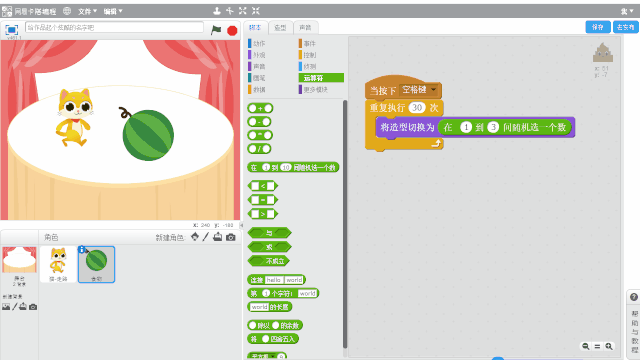The height and width of the screenshot is (360, 640).
Task: Click the save button
Action: pyautogui.click(x=598, y=27)
